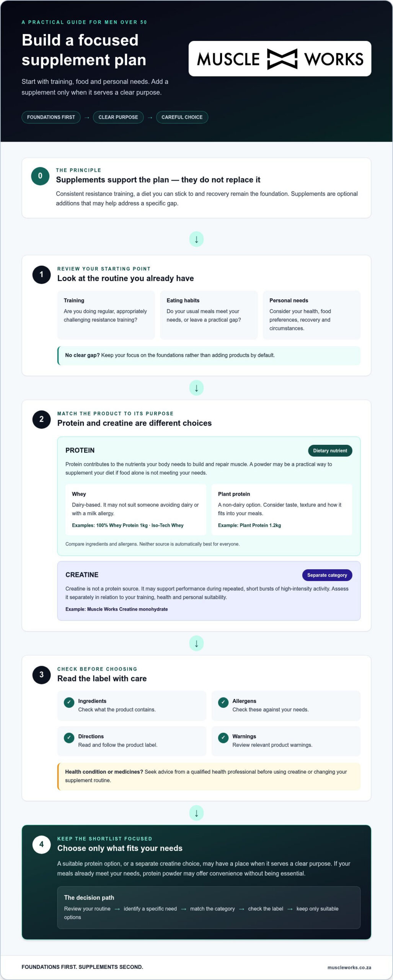Click the Muscle Works logo
Image resolution: width=393 pixels, height=980 pixels.
point(280,59)
